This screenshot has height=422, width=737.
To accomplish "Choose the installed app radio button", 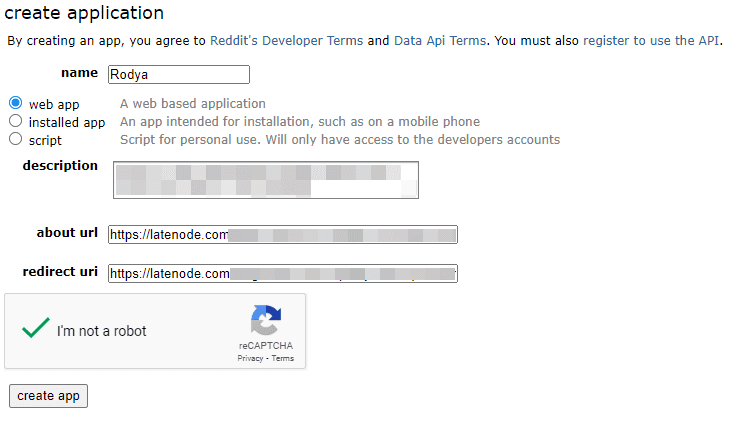I will click(15, 121).
